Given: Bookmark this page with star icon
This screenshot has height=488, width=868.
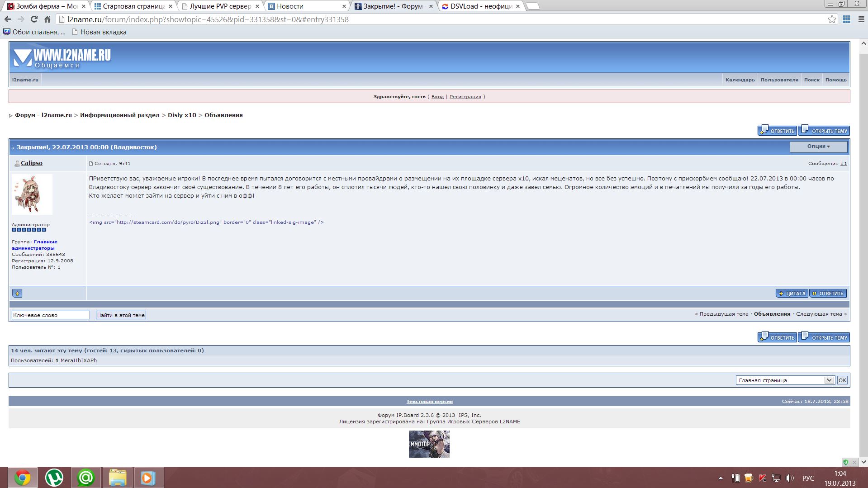Looking at the screenshot, I should click(x=832, y=19).
